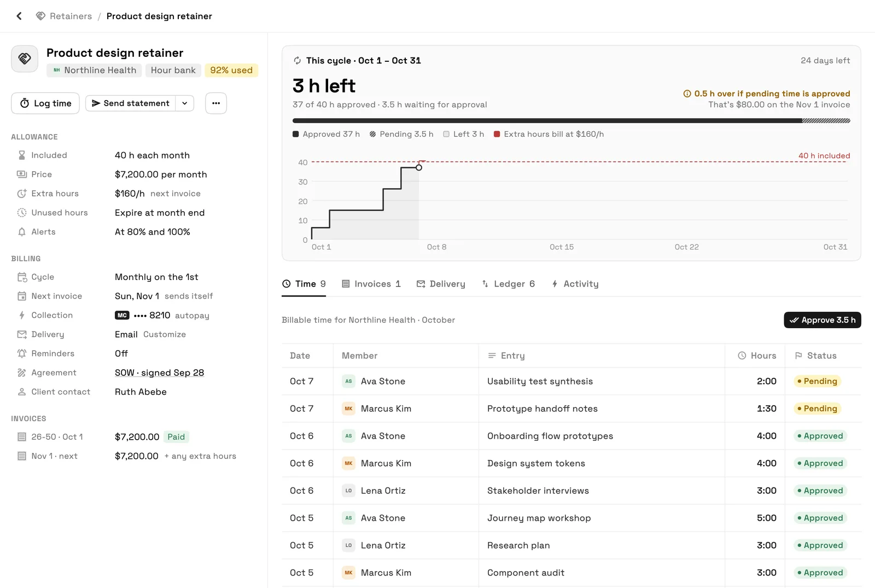Viewport: 875px width, 588px height.
Task: Click Approve 3.5 h button
Action: (x=822, y=320)
